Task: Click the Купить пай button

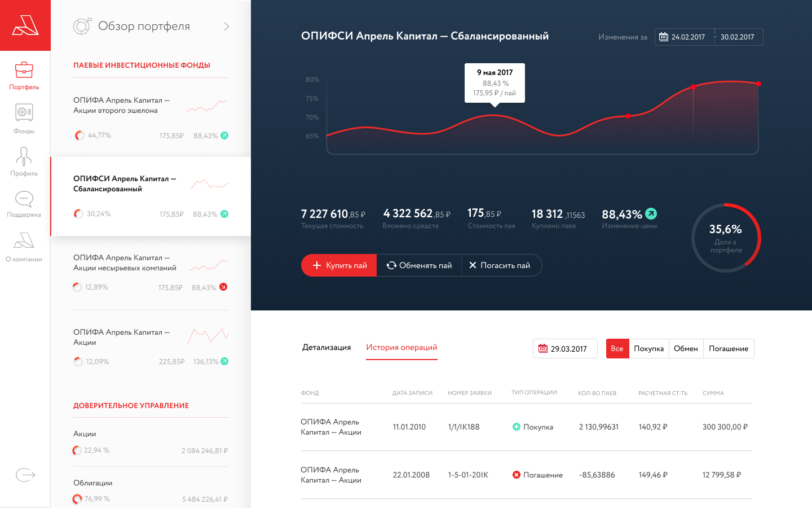Action: [x=339, y=265]
